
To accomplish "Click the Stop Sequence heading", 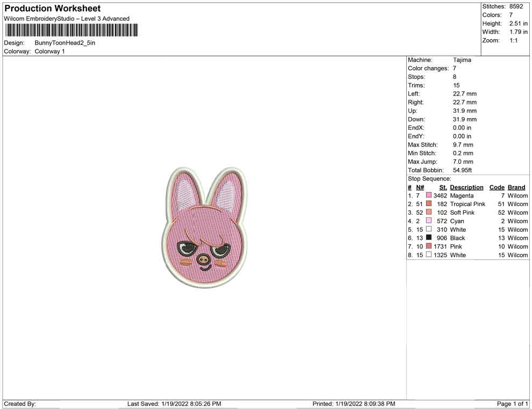I will click(x=429, y=179).
